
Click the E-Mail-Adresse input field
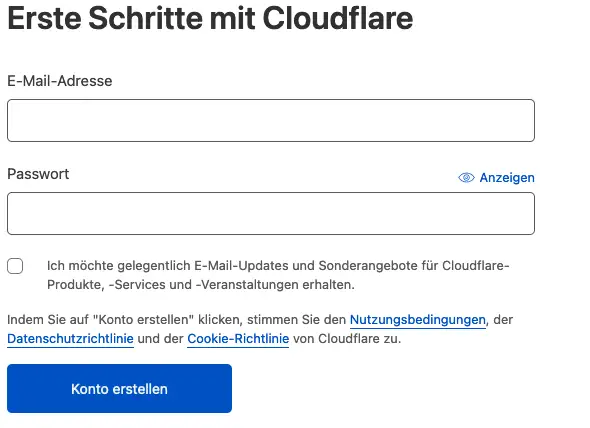point(271,120)
